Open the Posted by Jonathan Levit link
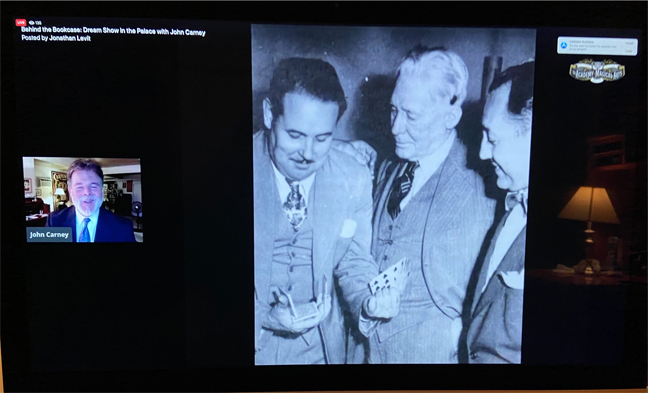Viewport: 648px width, 393px height. (x=56, y=38)
